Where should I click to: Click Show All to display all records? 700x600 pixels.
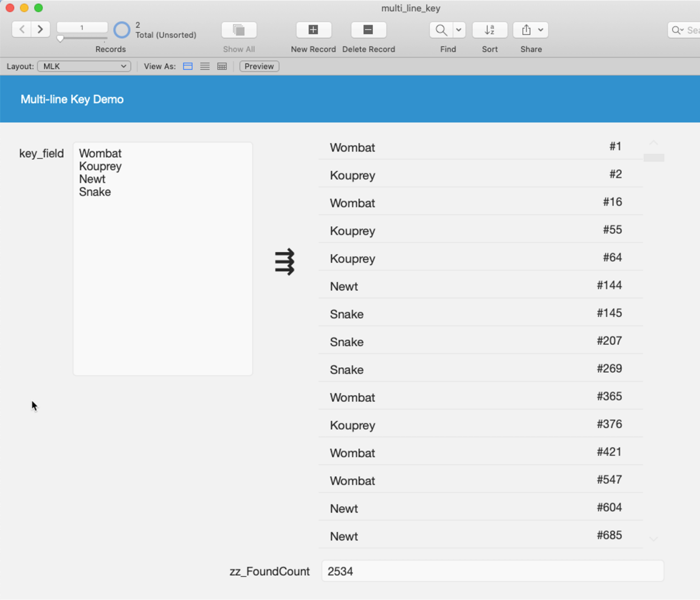[x=239, y=30]
